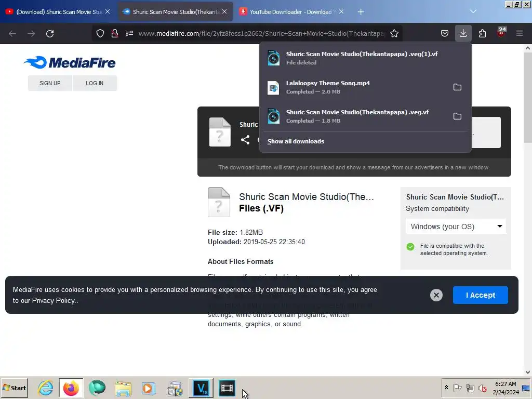The height and width of the screenshot is (399, 532).
Task: Open Firefox hamburger application menu
Action: 520,34
